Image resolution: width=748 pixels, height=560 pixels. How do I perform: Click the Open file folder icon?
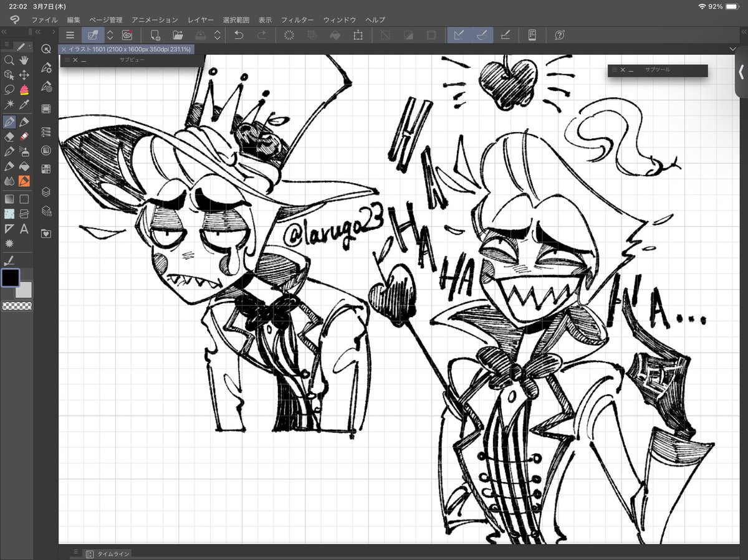click(178, 36)
